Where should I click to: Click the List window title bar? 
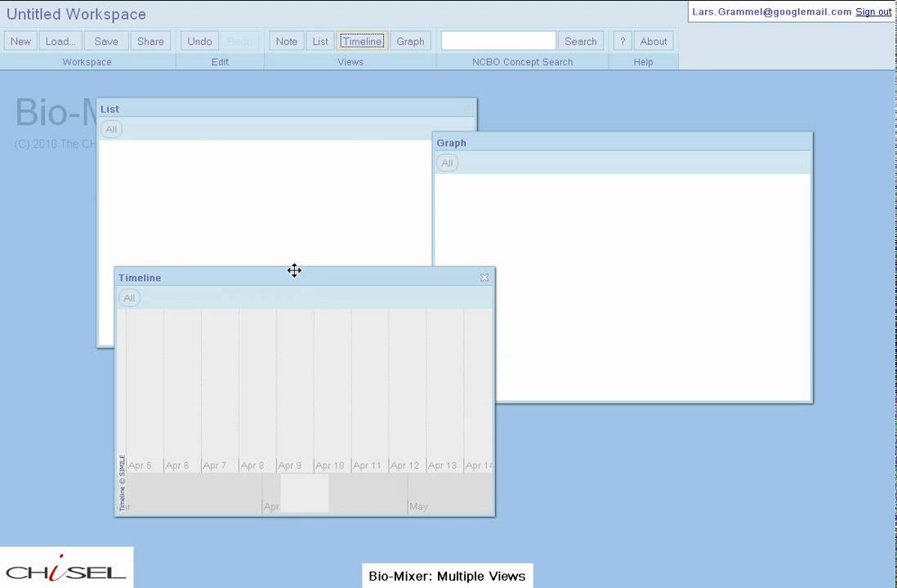[x=287, y=109]
